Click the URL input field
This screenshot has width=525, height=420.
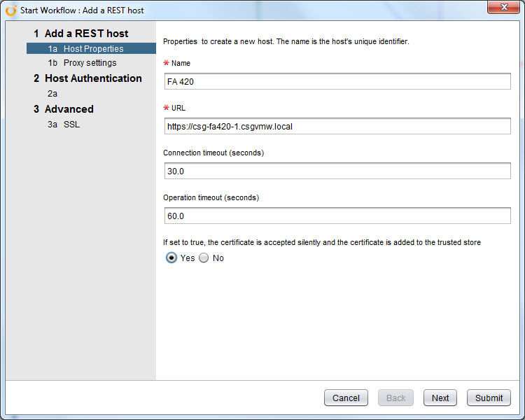point(337,126)
